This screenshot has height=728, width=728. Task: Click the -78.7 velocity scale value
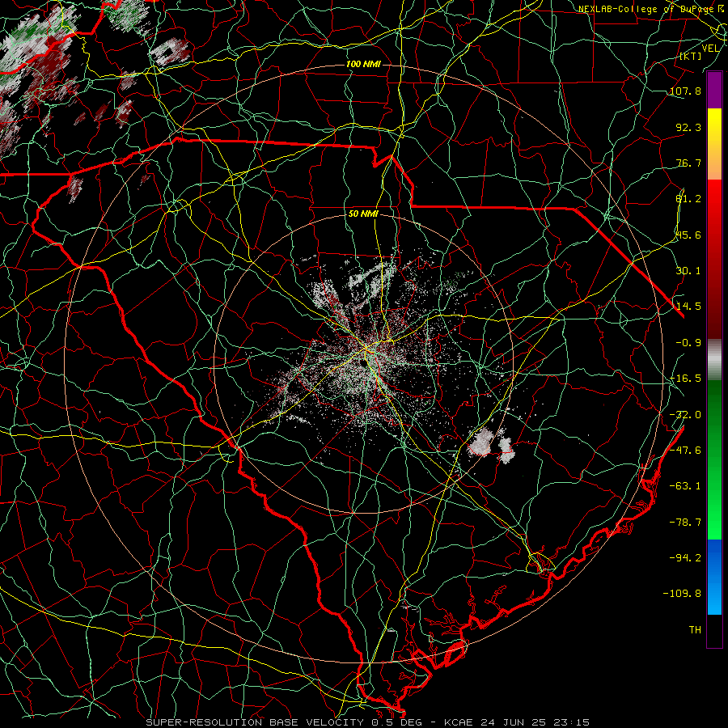(685, 523)
